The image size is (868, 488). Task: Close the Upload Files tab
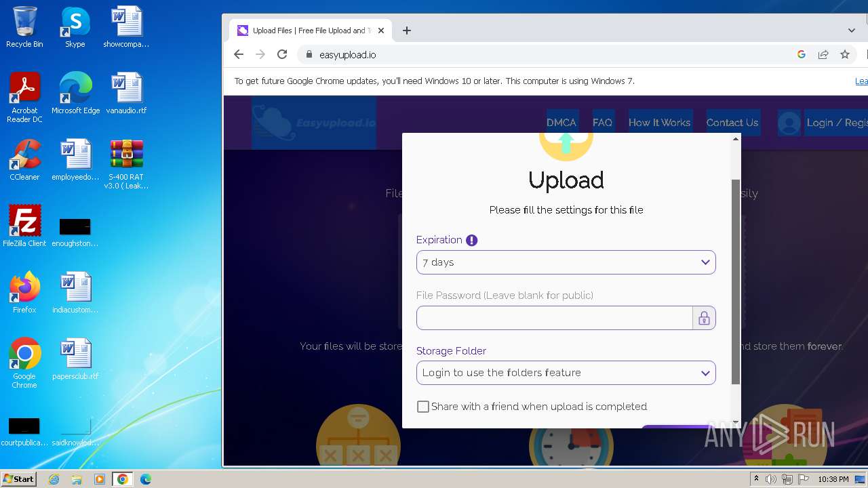pos(381,30)
